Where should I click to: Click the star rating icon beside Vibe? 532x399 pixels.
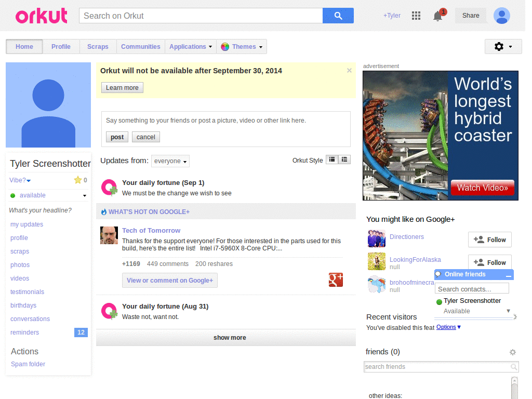(78, 180)
